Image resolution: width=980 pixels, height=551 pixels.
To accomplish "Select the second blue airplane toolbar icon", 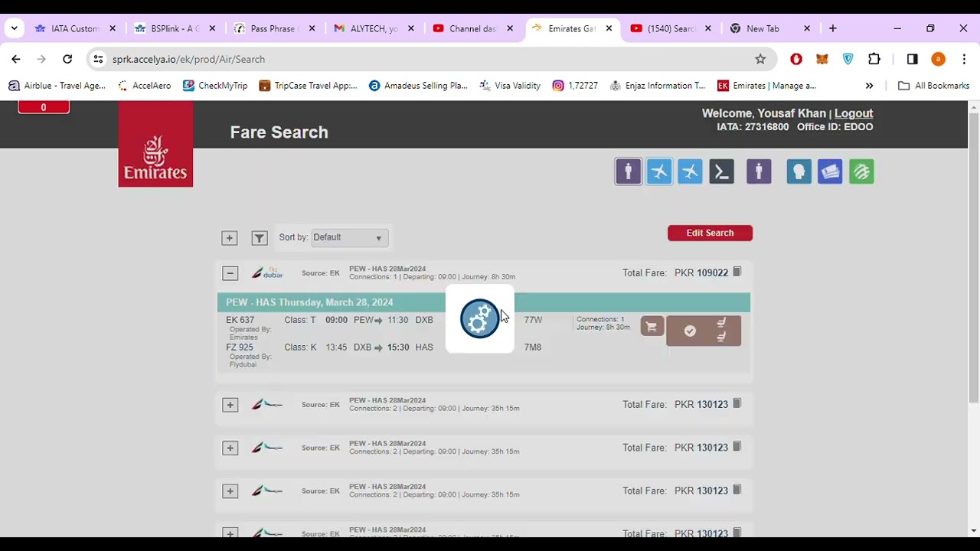I will (690, 171).
